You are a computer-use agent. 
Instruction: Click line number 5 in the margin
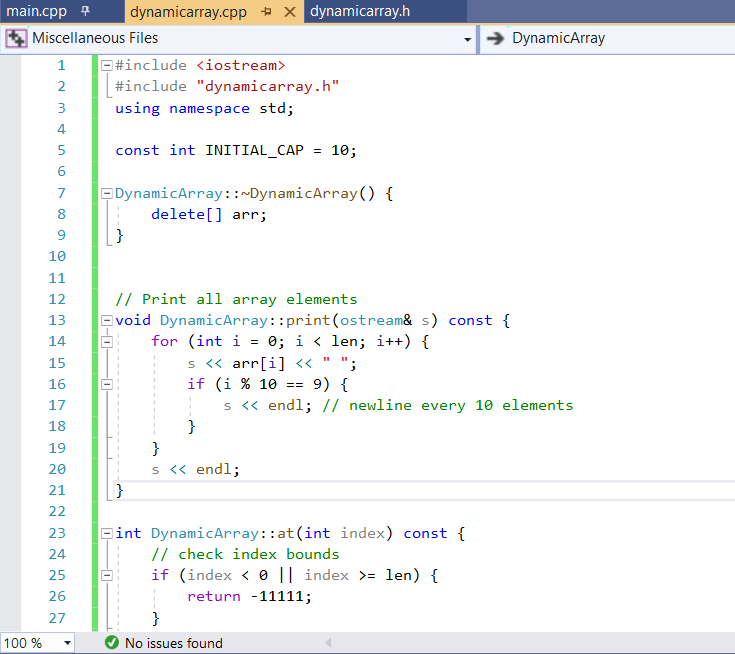(x=61, y=150)
